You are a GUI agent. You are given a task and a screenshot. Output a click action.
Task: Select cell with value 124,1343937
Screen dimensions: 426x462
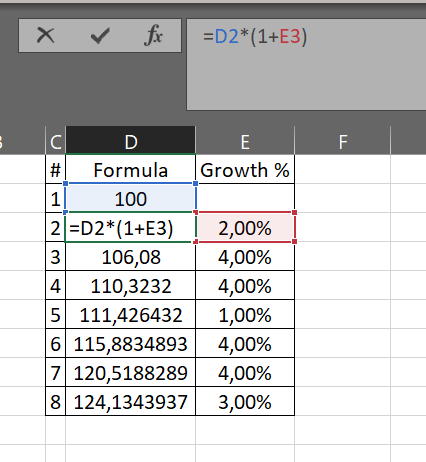click(x=131, y=402)
